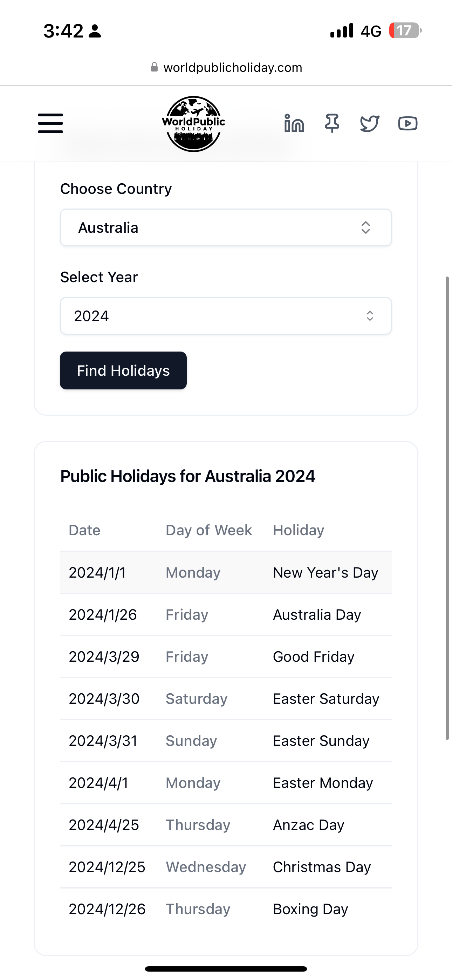
Task: Open the Twitter bird icon
Action: (369, 123)
